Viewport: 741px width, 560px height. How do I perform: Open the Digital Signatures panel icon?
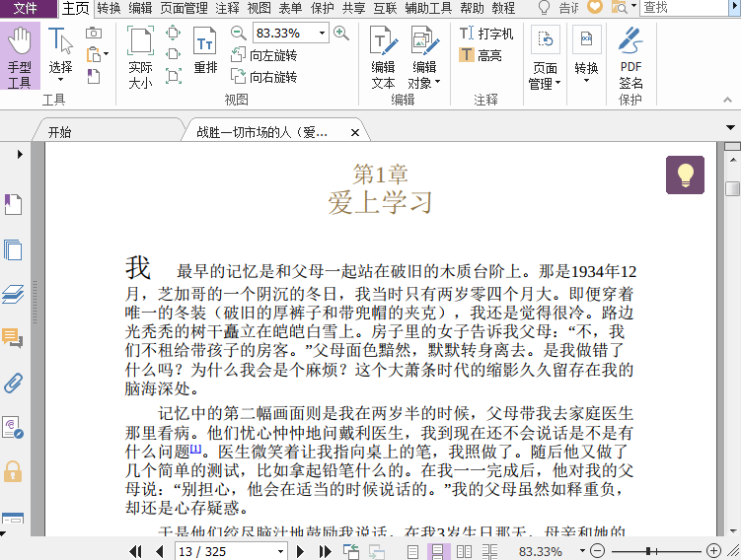point(13,427)
